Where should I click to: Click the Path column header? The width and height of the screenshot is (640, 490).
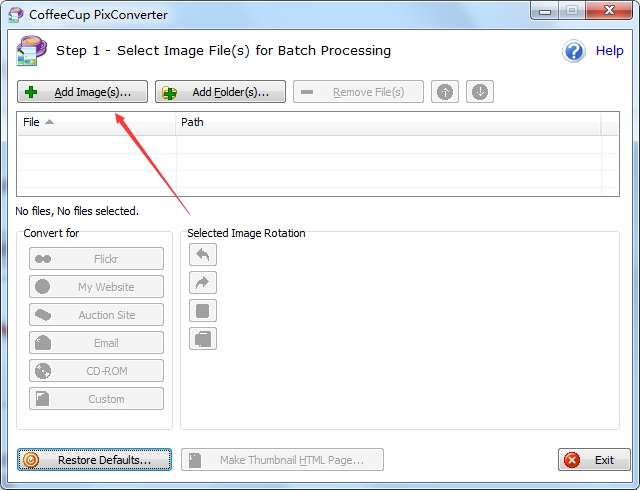[389, 122]
